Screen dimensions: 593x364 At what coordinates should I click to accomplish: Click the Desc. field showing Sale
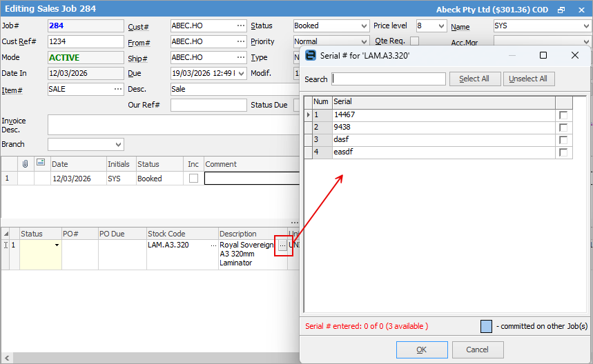tap(235, 89)
